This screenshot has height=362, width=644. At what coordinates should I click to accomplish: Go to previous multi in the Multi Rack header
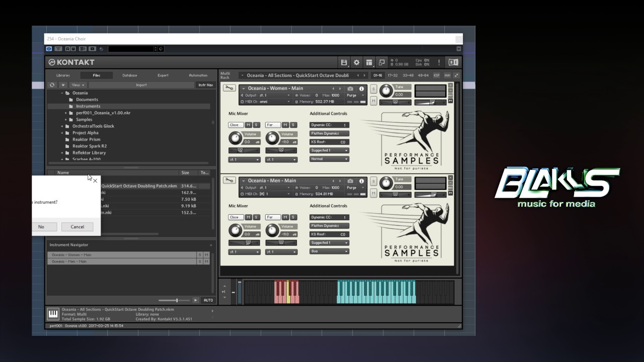pyautogui.click(x=358, y=75)
